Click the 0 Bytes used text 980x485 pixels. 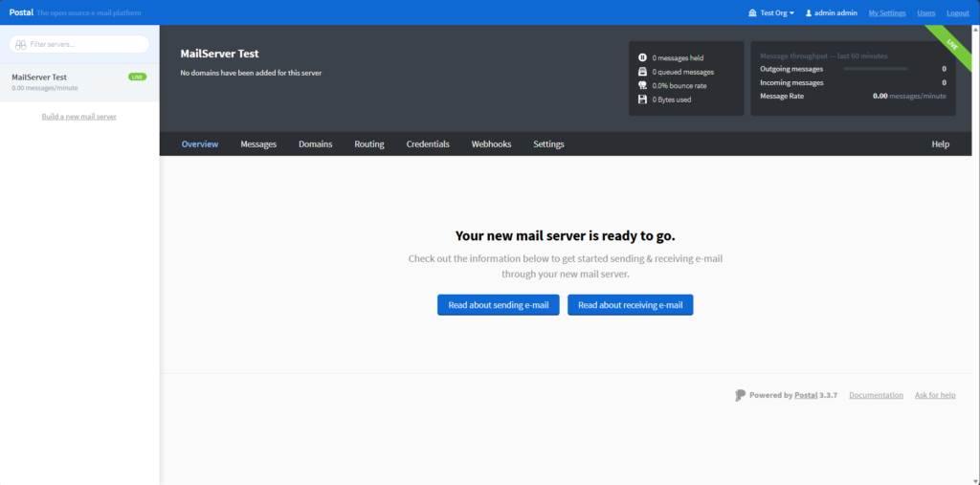[x=672, y=99]
